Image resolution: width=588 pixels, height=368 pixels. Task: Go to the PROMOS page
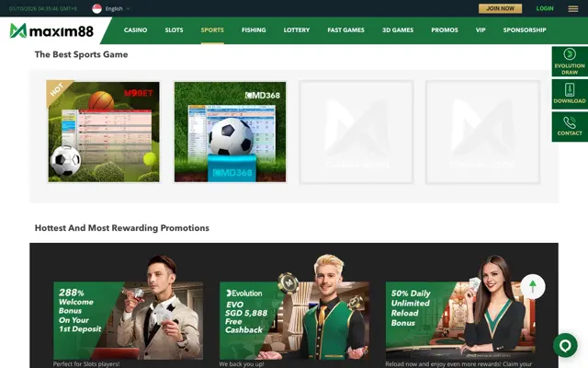tap(445, 30)
